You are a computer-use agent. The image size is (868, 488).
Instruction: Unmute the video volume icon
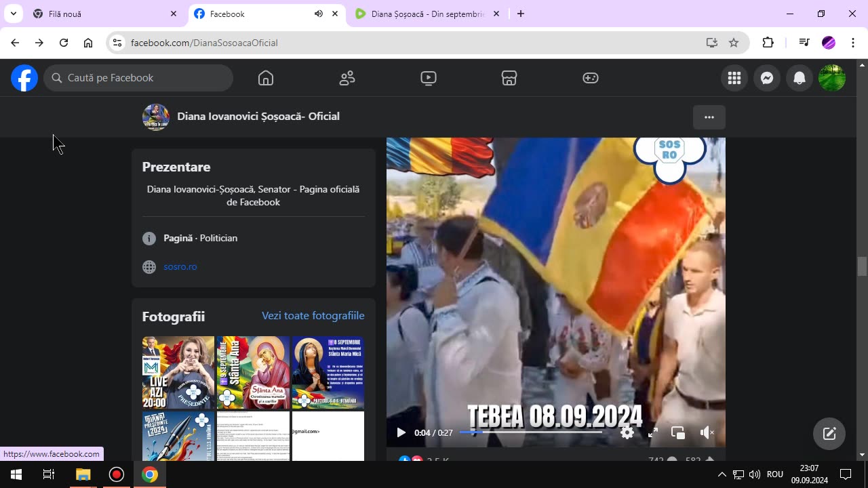pos(707,432)
